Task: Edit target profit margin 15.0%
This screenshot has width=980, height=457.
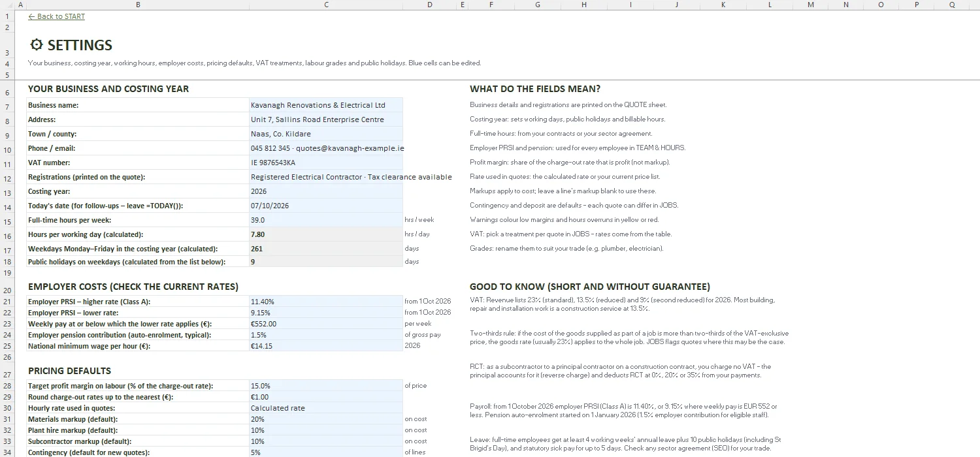Action: (x=326, y=386)
